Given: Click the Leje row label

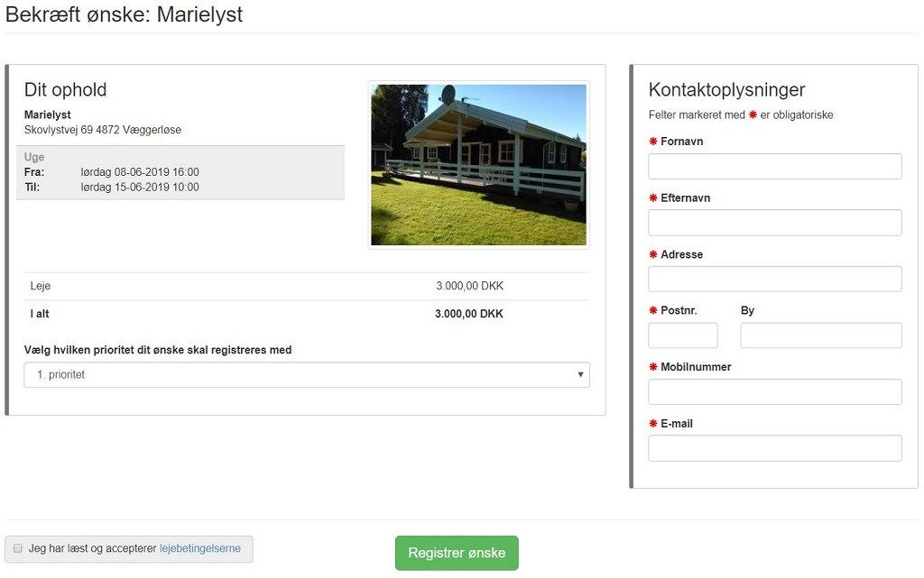Looking at the screenshot, I should pos(40,286).
